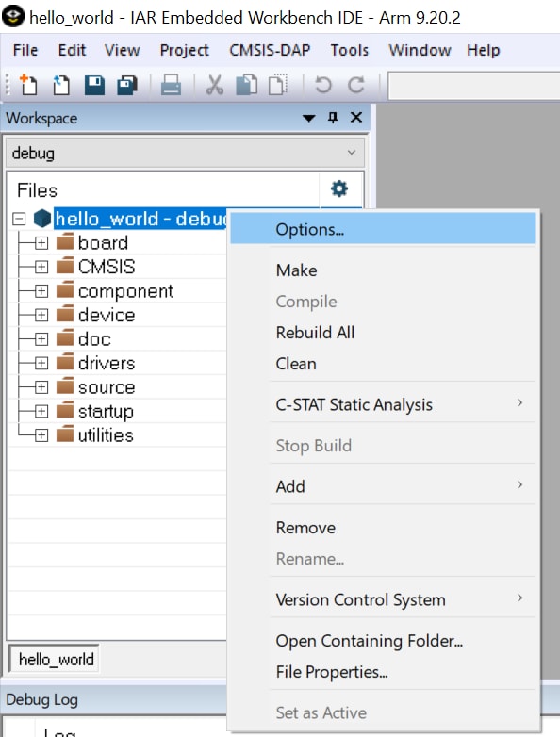Click the board folder icon

[65, 241]
